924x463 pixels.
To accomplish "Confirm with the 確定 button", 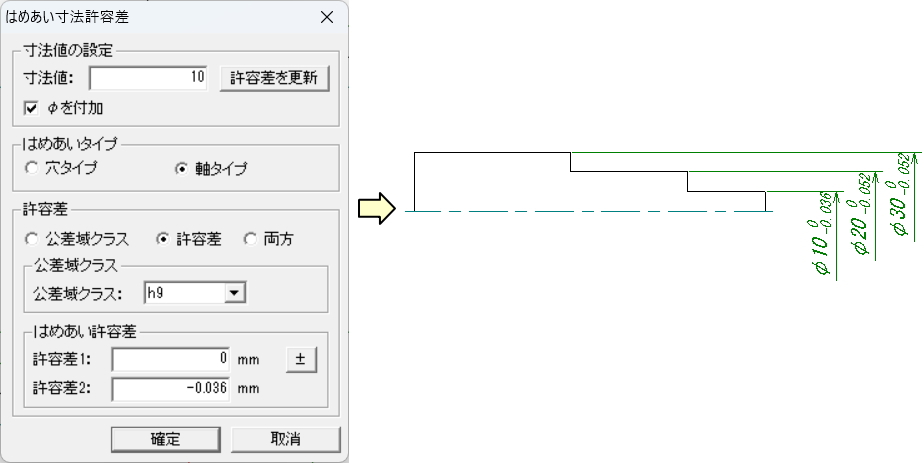I will [166, 439].
